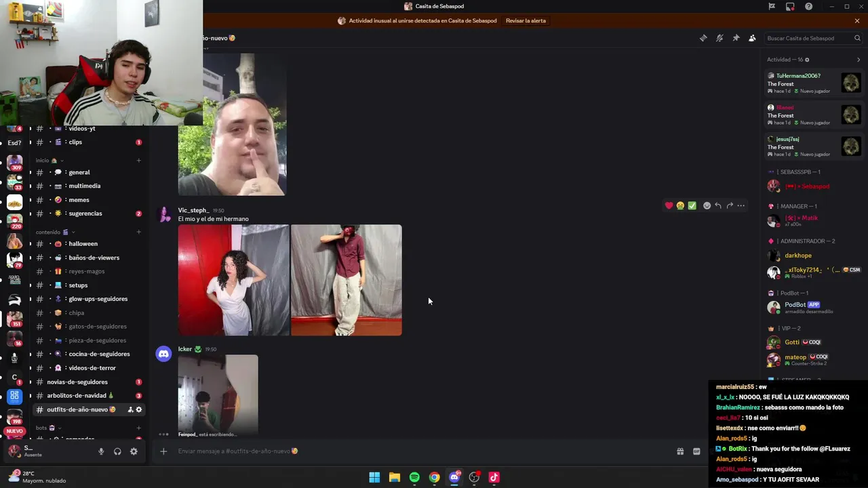This screenshot has height=488, width=868.
Task: Open pinned messages pin icon
Action: click(x=736, y=38)
